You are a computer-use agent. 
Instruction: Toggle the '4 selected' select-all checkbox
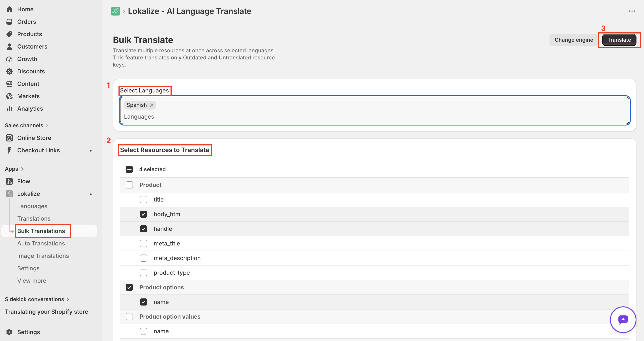(x=129, y=169)
